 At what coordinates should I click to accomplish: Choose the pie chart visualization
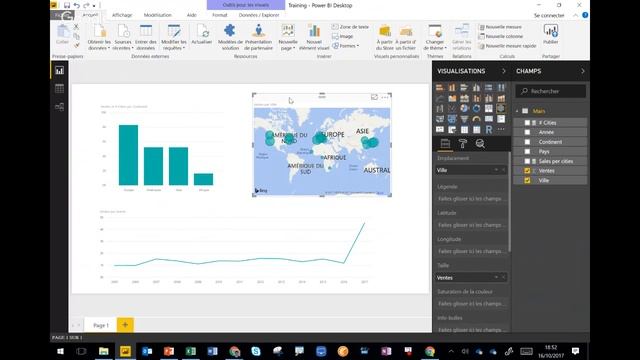pyautogui.click(x=464, y=109)
